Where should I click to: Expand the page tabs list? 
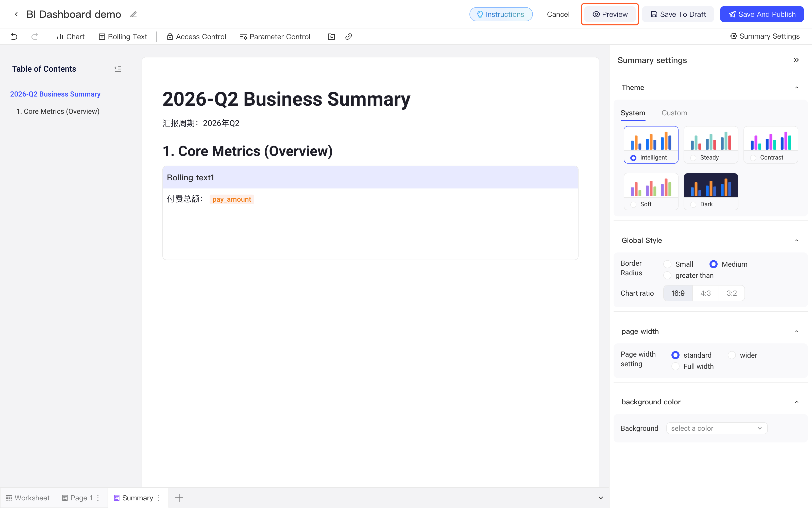(x=601, y=498)
